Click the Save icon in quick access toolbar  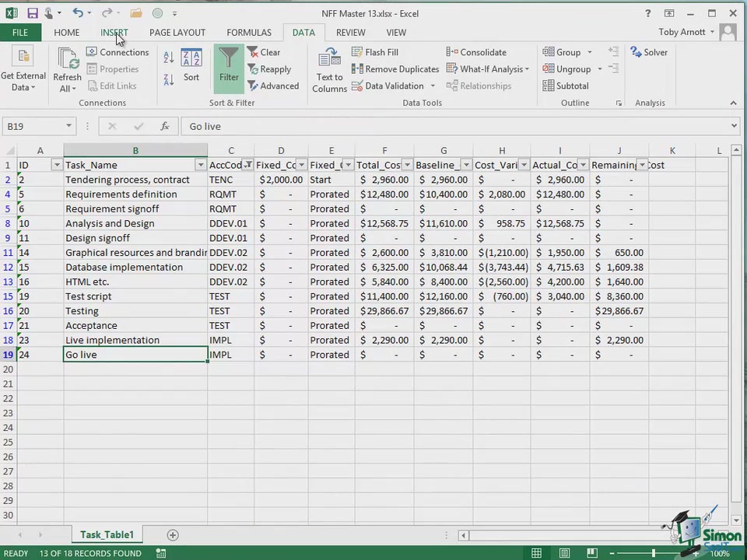32,13
